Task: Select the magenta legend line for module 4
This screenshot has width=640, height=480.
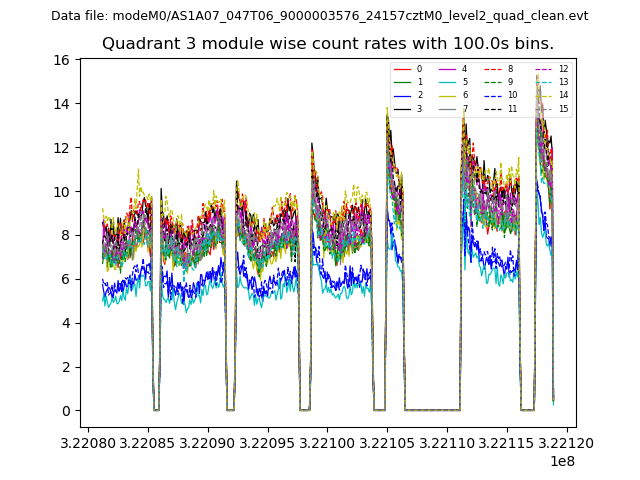Action: [x=448, y=69]
